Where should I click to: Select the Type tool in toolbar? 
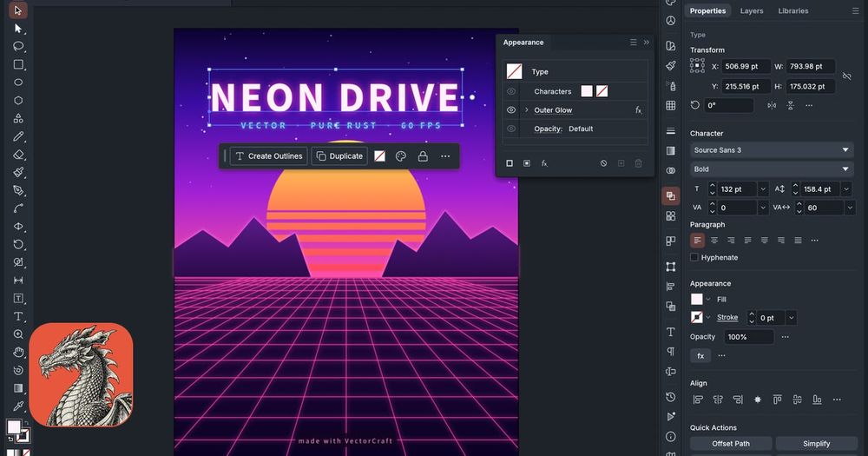pos(18,316)
